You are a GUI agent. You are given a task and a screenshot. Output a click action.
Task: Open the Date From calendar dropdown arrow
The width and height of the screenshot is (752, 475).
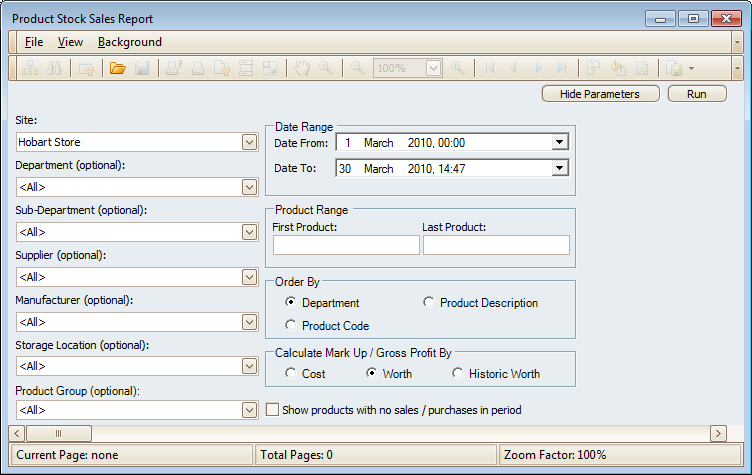(x=559, y=142)
